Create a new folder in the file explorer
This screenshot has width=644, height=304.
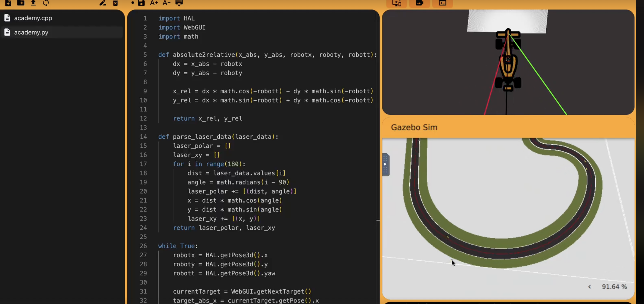(20, 3)
